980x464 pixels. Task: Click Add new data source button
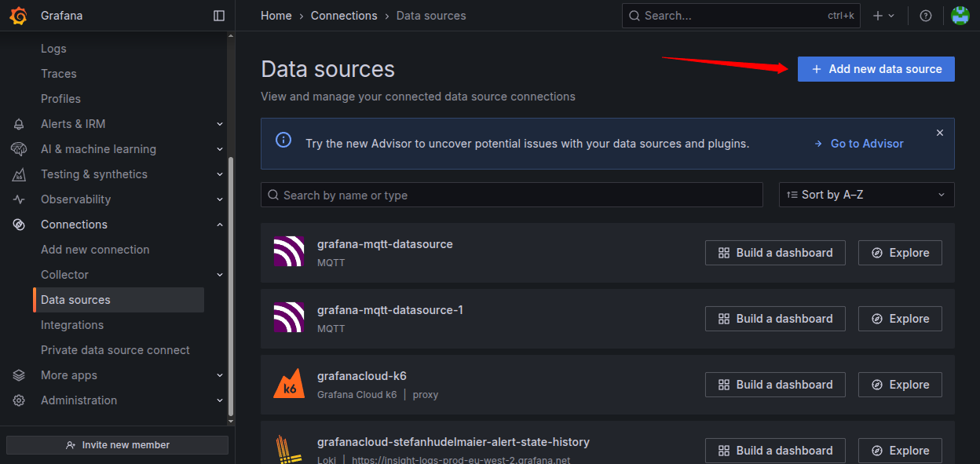coord(876,69)
